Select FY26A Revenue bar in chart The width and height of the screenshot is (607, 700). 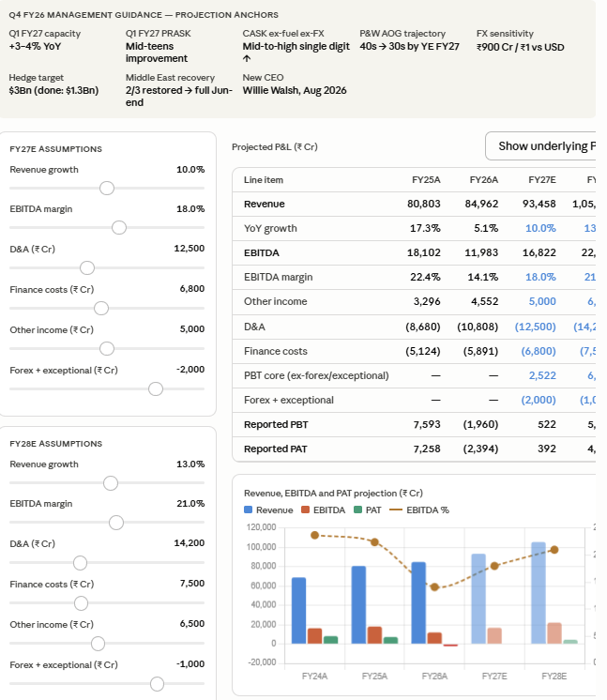coord(418,602)
